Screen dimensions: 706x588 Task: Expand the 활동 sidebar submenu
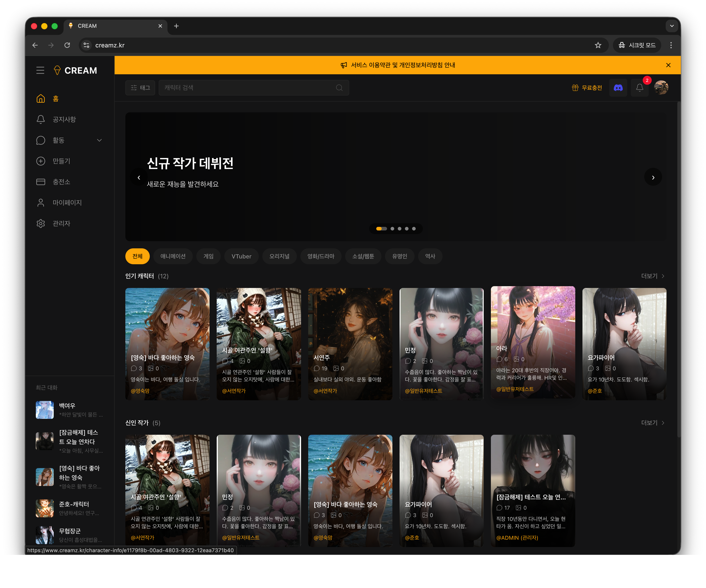(99, 140)
